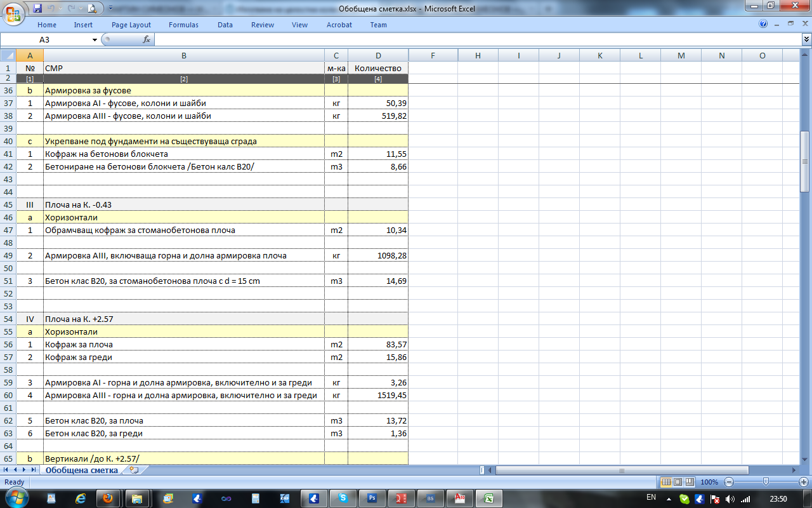The image size is (812, 508).
Task: Click the zoom out minus button
Action: (x=729, y=482)
